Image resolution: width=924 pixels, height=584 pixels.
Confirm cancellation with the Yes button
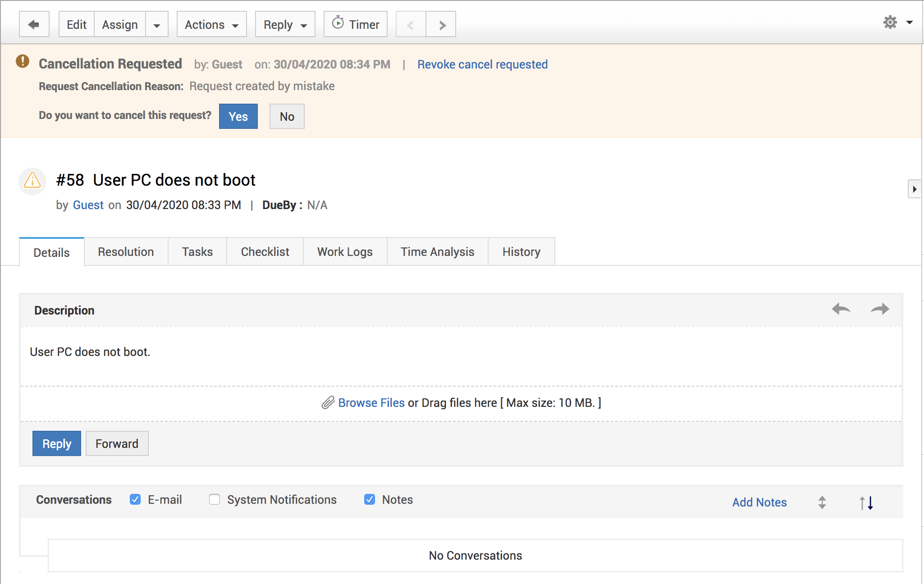pyautogui.click(x=238, y=116)
